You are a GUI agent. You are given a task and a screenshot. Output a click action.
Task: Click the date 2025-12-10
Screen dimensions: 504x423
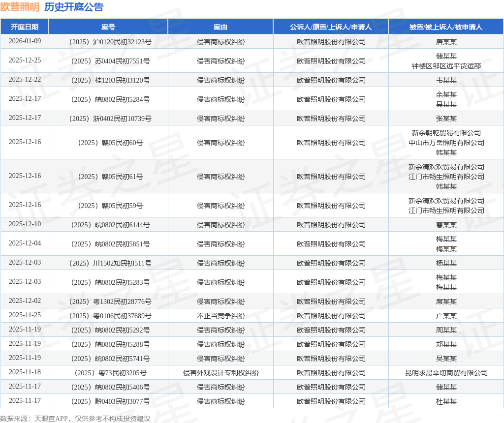tap(25, 224)
